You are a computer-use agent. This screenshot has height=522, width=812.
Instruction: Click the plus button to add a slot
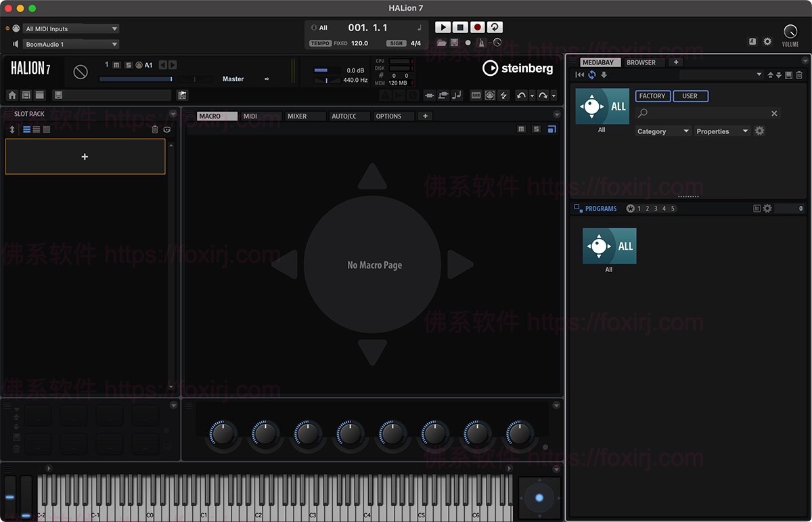tap(85, 156)
